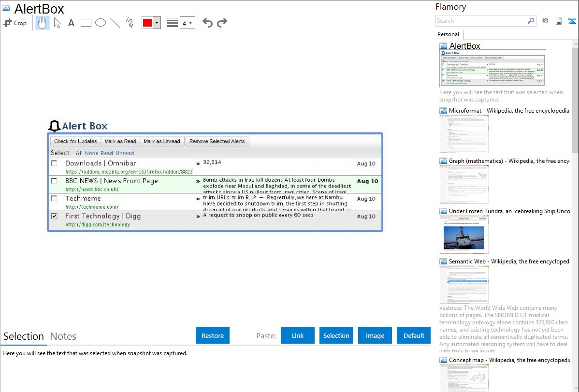Click the red color swatch
Viewport: 579px width, 392px height.
pyautogui.click(x=147, y=23)
